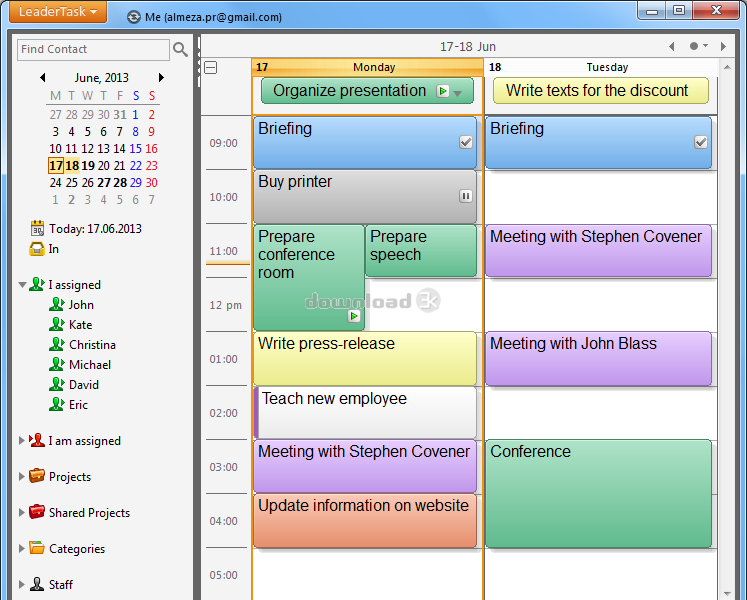Screen dimensions: 747x600
Task: Expand the Staff tree group
Action: 22,585
